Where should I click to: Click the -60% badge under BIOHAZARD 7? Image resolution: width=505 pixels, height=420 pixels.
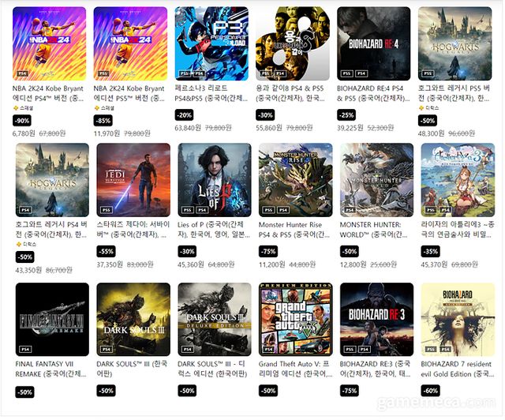[430, 391]
